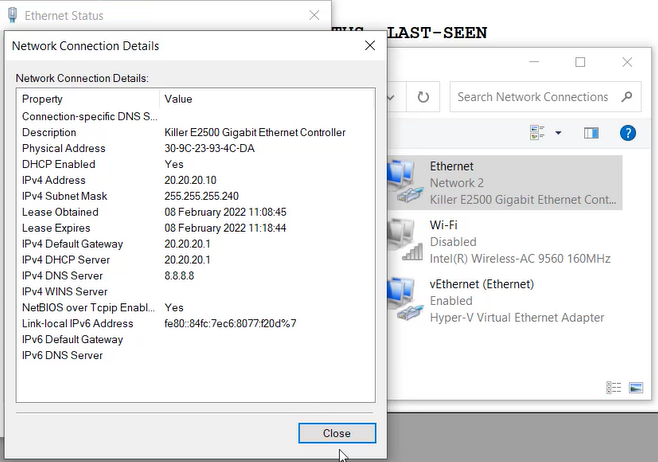Image resolution: width=658 pixels, height=462 pixels.
Task: Select the IPv4 Subnet Mask property
Action: click(x=65, y=196)
